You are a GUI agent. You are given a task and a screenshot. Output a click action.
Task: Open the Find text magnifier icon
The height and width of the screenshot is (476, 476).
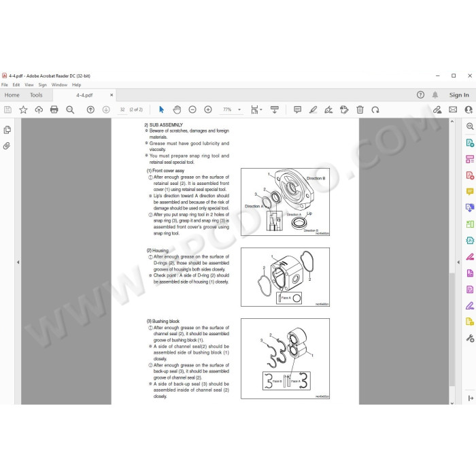[x=70, y=109]
